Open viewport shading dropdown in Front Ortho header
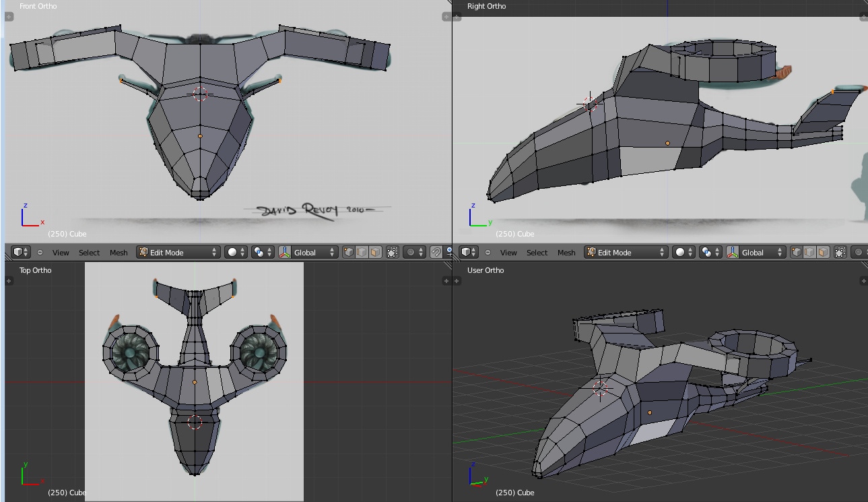 pyautogui.click(x=236, y=252)
